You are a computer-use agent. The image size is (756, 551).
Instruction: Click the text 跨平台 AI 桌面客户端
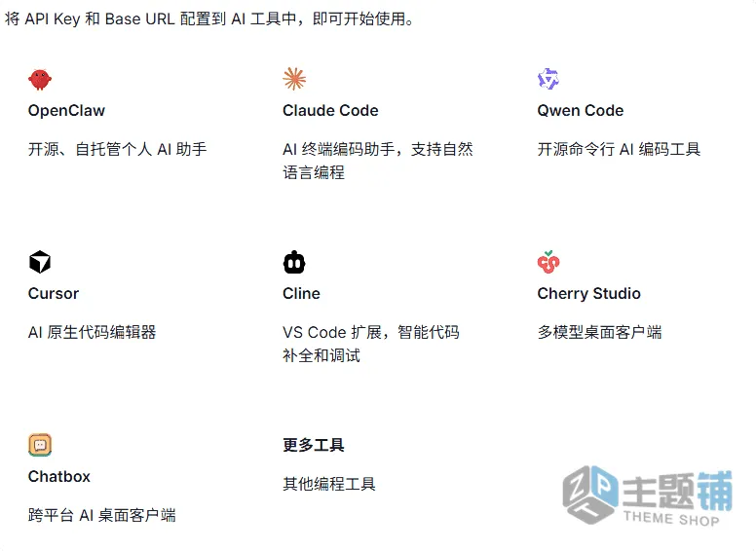[101, 515]
